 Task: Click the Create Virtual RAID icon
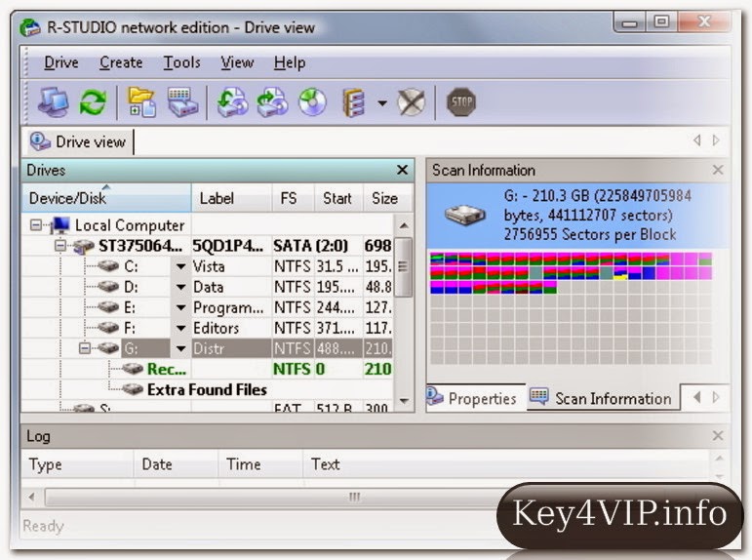tap(353, 102)
